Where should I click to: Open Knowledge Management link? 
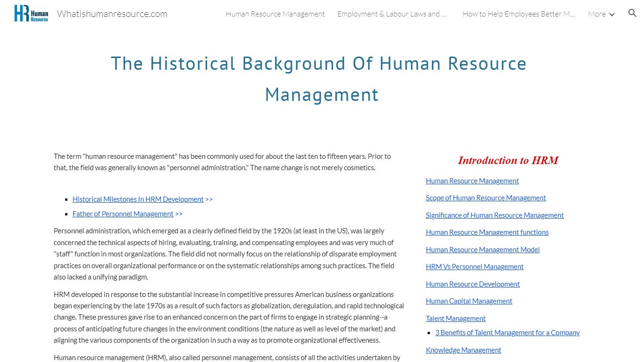click(463, 350)
